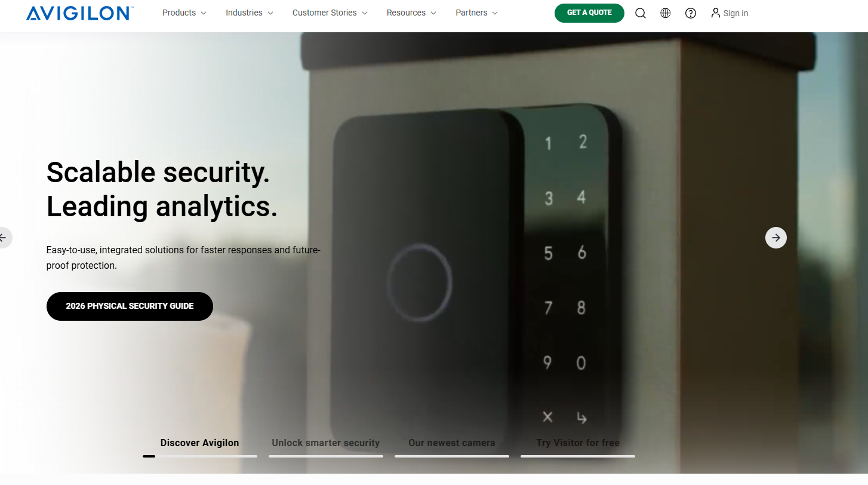Screen dimensions: 868x485
Task: Advance carousel with right arrow button
Action: [x=776, y=238]
